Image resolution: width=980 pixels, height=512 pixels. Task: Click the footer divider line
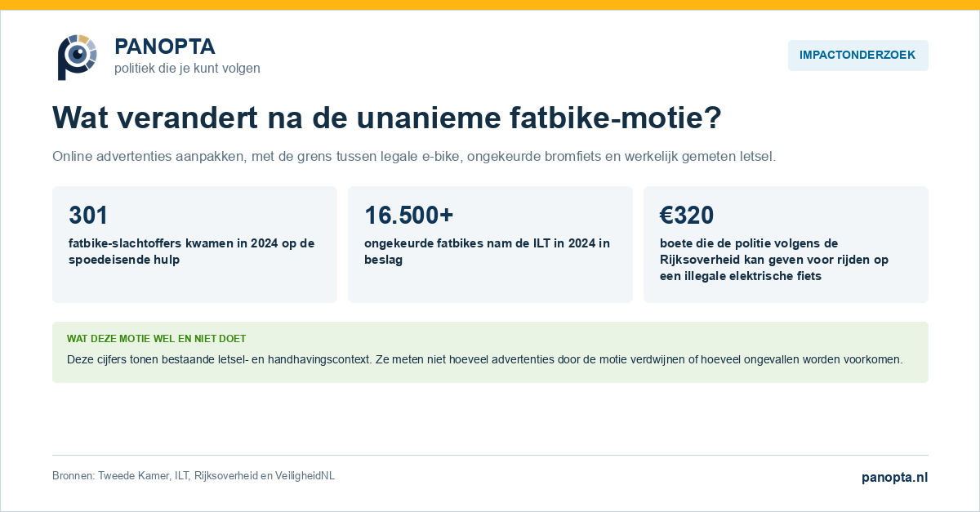[x=490, y=455]
